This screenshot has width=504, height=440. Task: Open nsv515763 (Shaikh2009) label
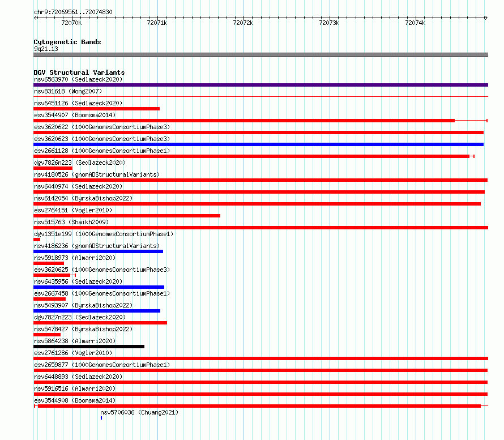pyautogui.click(x=71, y=222)
